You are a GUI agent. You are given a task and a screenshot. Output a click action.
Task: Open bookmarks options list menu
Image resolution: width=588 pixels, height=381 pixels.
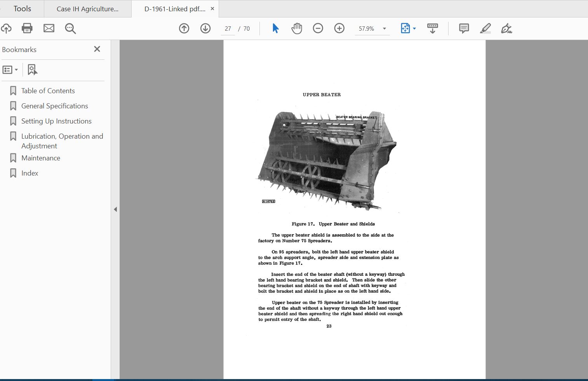(x=10, y=70)
